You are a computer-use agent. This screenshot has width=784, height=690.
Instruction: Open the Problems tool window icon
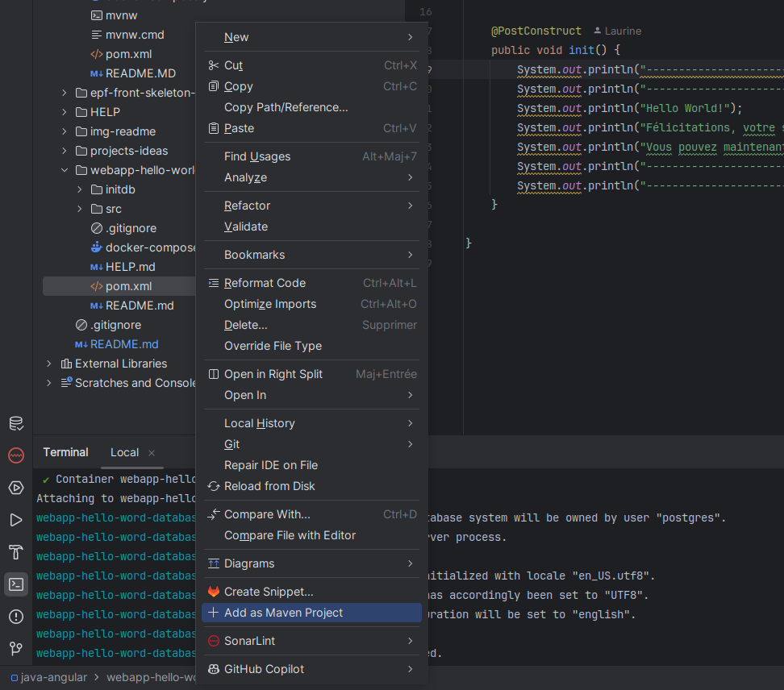[x=16, y=617]
